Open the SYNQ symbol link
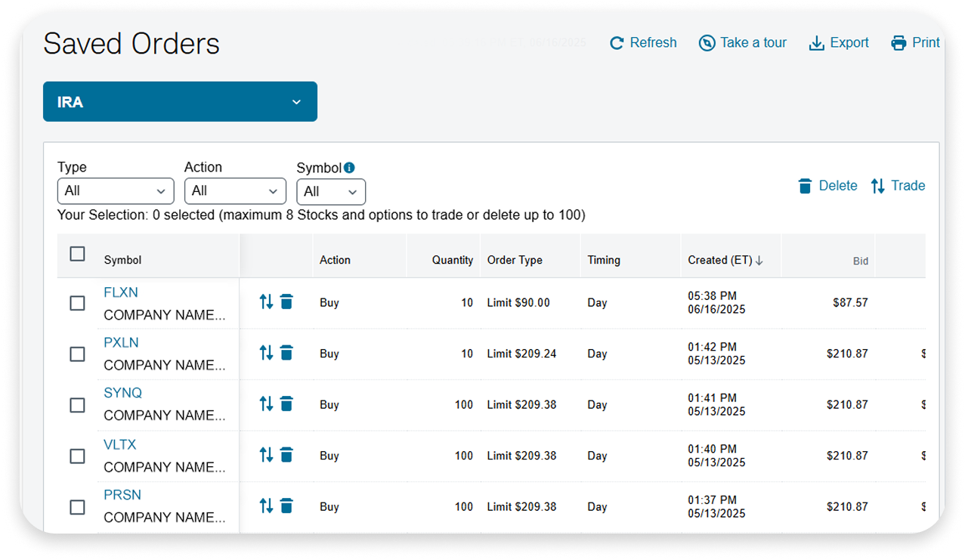Viewport: 965px width, 560px height. (x=122, y=393)
